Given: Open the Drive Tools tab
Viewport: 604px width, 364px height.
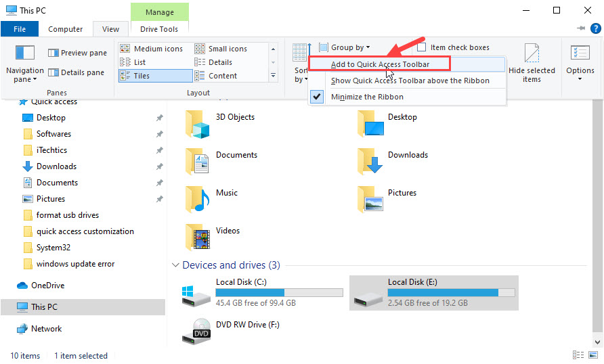Looking at the screenshot, I should point(159,29).
